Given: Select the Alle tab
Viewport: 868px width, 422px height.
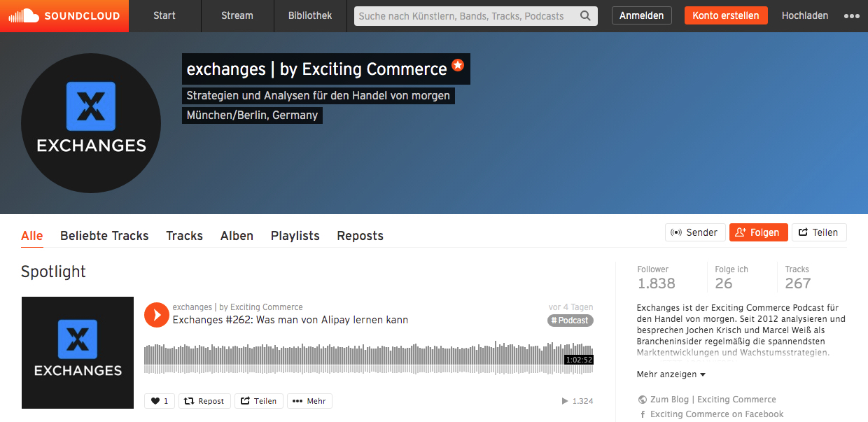Looking at the screenshot, I should [32, 236].
